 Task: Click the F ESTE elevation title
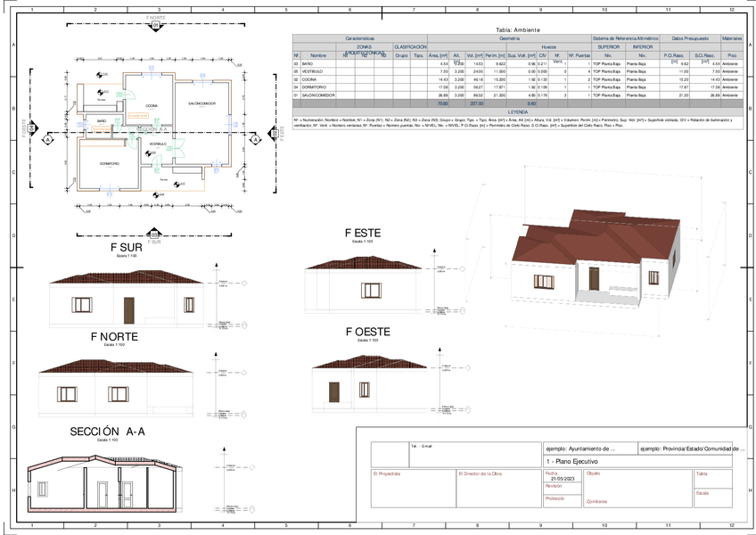[363, 233]
